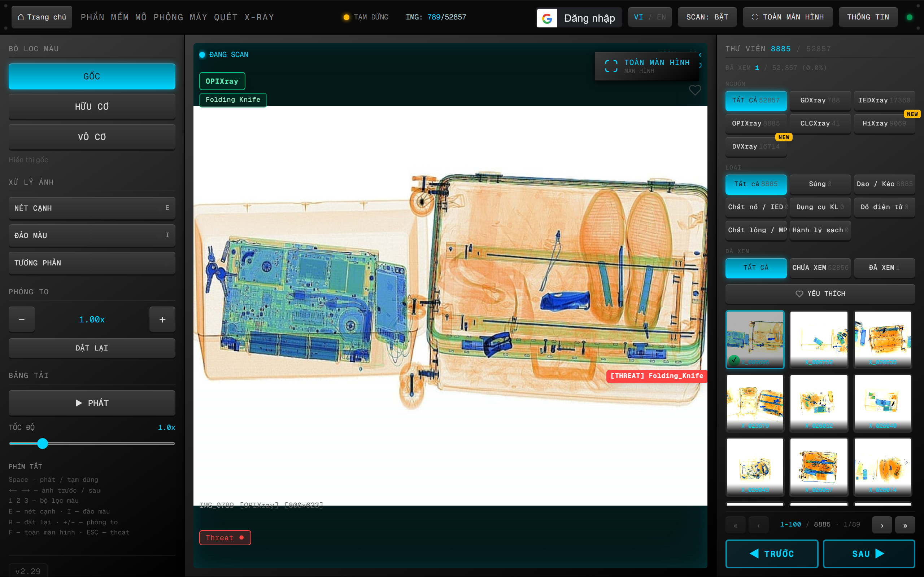Open Trang chủ home button

[x=42, y=17]
